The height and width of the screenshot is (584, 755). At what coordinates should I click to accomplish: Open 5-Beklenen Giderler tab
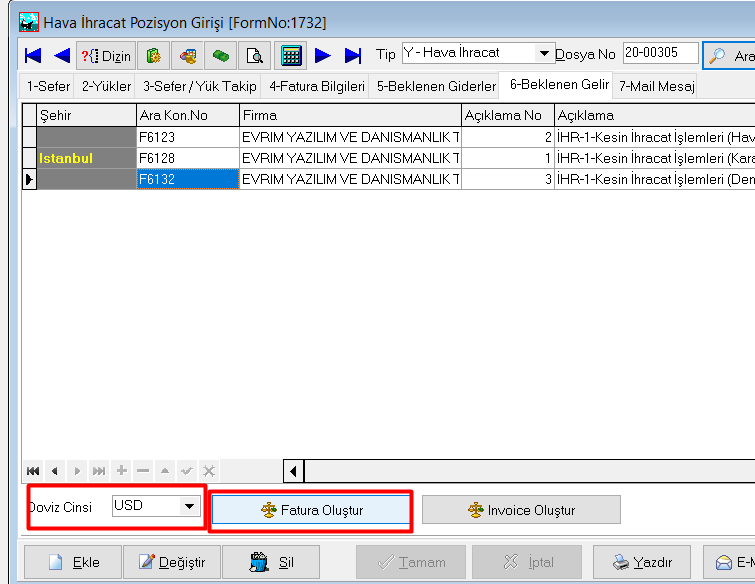[x=436, y=86]
